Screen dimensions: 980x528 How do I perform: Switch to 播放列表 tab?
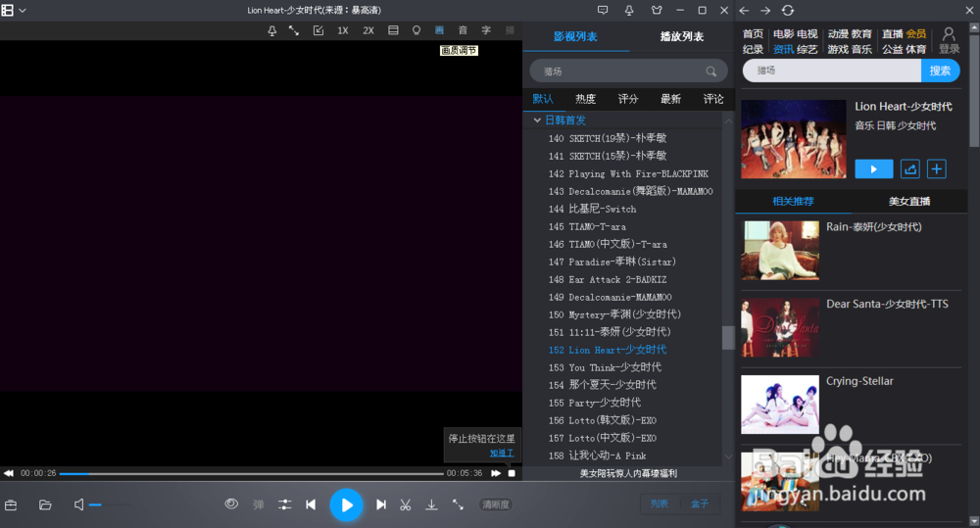(682, 37)
